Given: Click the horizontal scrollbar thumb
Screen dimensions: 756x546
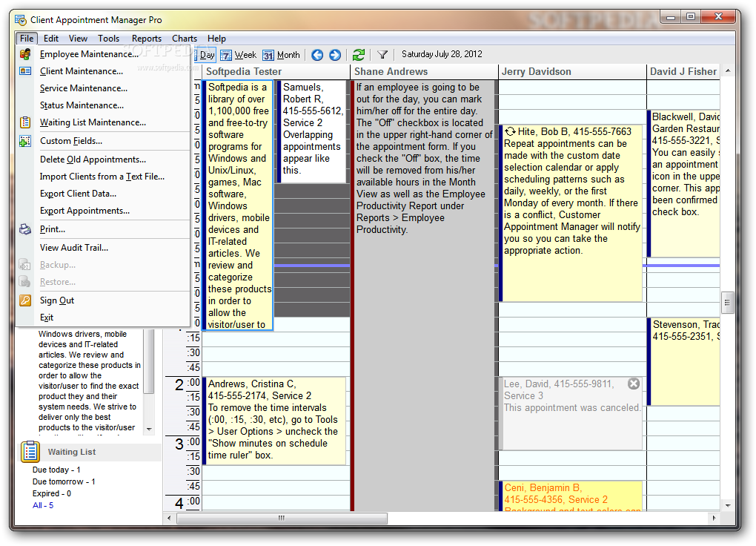Looking at the screenshot, I should click(282, 518).
